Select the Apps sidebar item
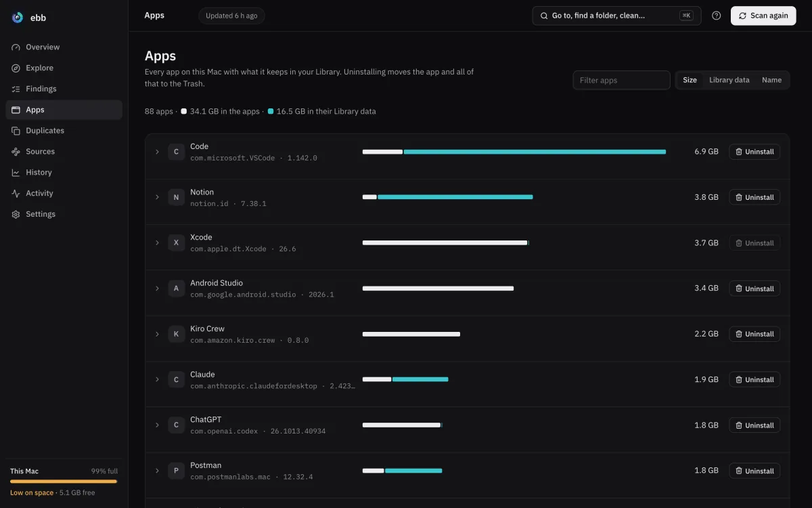 click(x=64, y=110)
